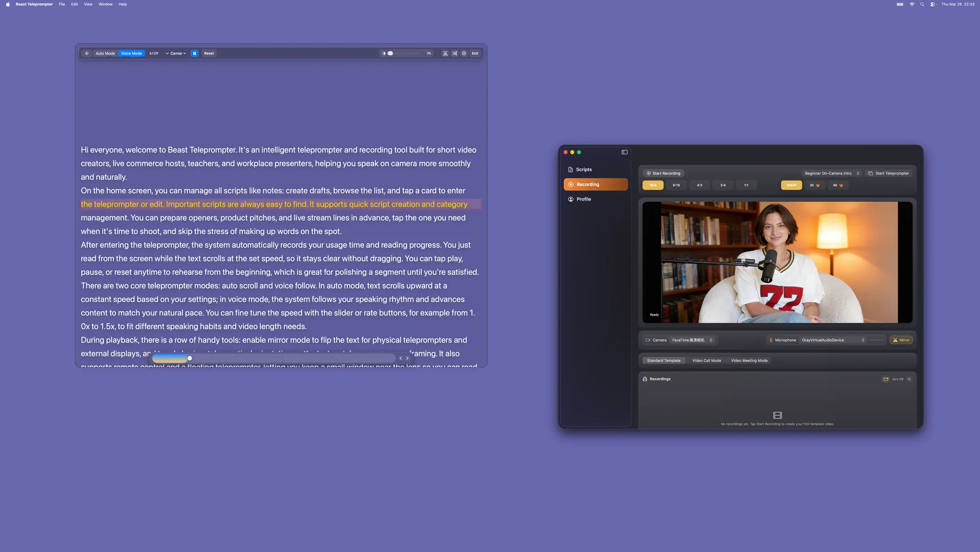Click the microphone icon in recording panel

point(771,340)
